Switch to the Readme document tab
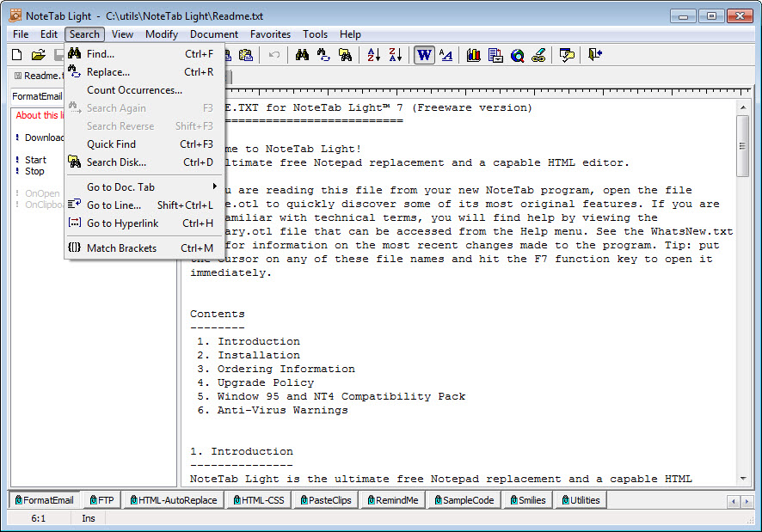This screenshot has width=762, height=532. (38, 76)
